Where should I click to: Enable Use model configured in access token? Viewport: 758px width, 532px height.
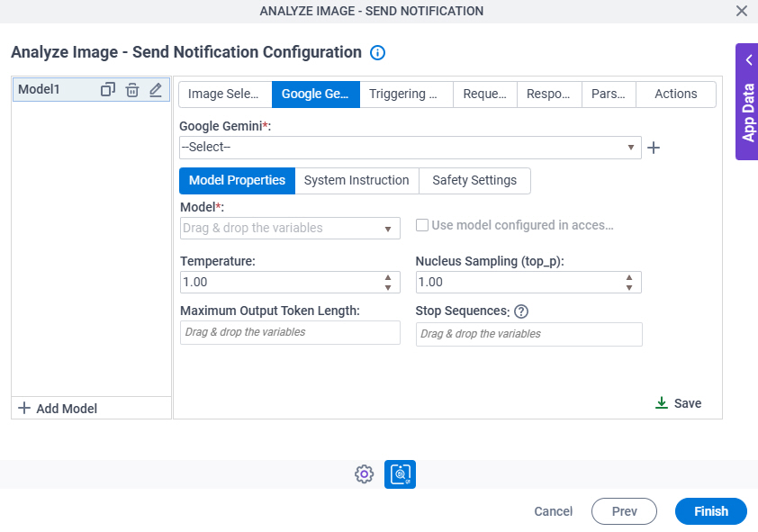tap(422, 225)
